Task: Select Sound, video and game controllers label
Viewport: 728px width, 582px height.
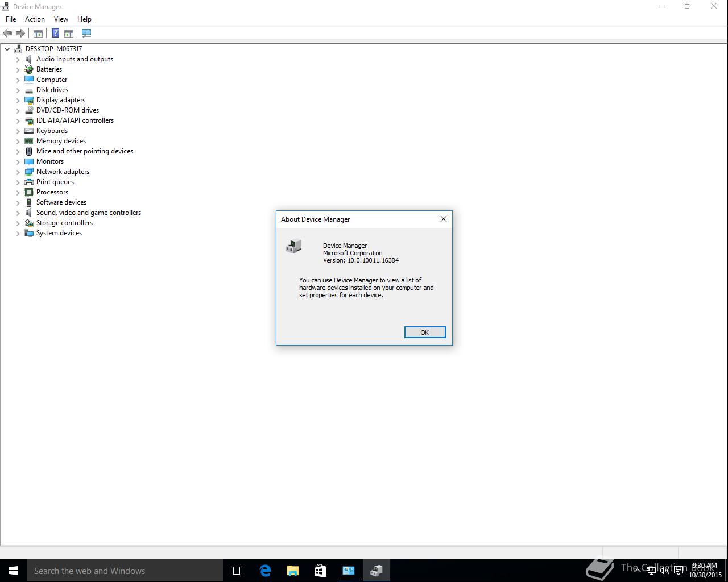Action: pos(89,213)
